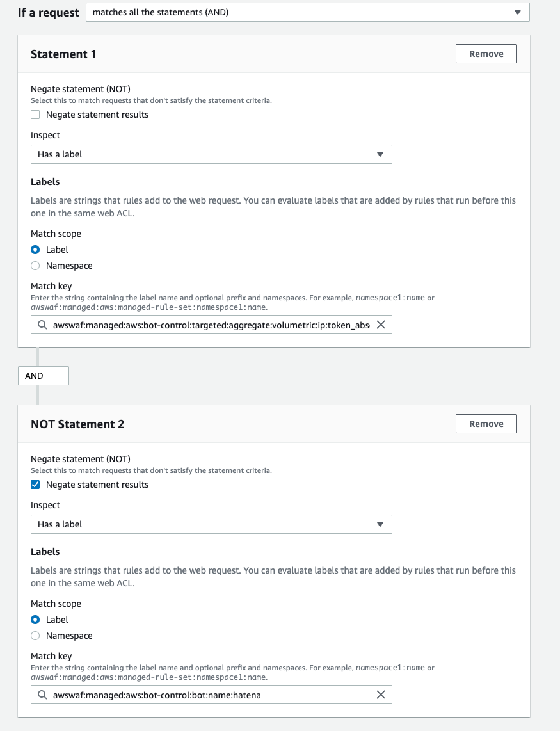This screenshot has width=560, height=731.
Task: Select Label match scope in Statement 2
Action: pos(36,620)
